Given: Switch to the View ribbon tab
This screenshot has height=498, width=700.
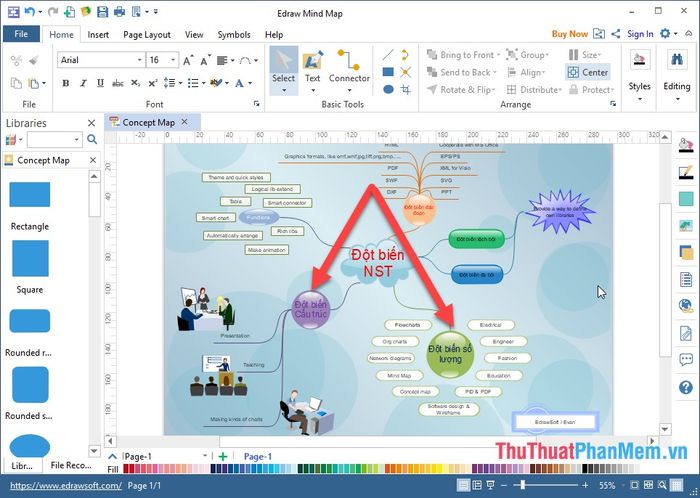Looking at the screenshot, I should coord(194,35).
